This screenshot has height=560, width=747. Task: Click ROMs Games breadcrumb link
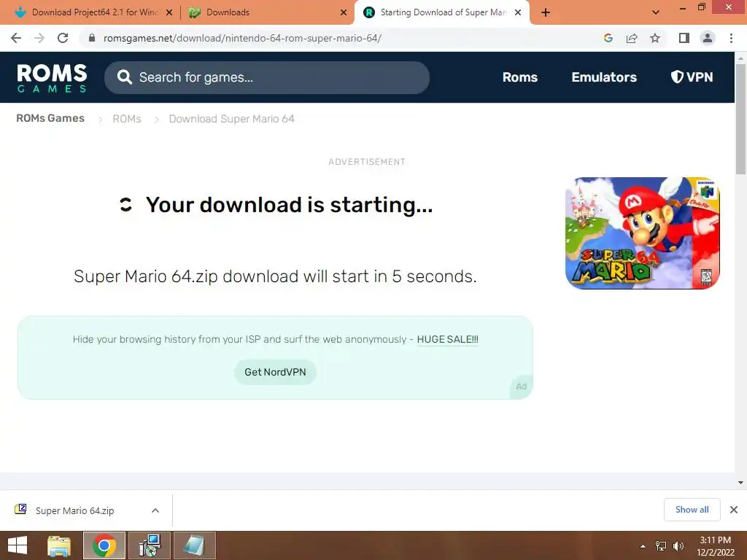pyautogui.click(x=50, y=118)
